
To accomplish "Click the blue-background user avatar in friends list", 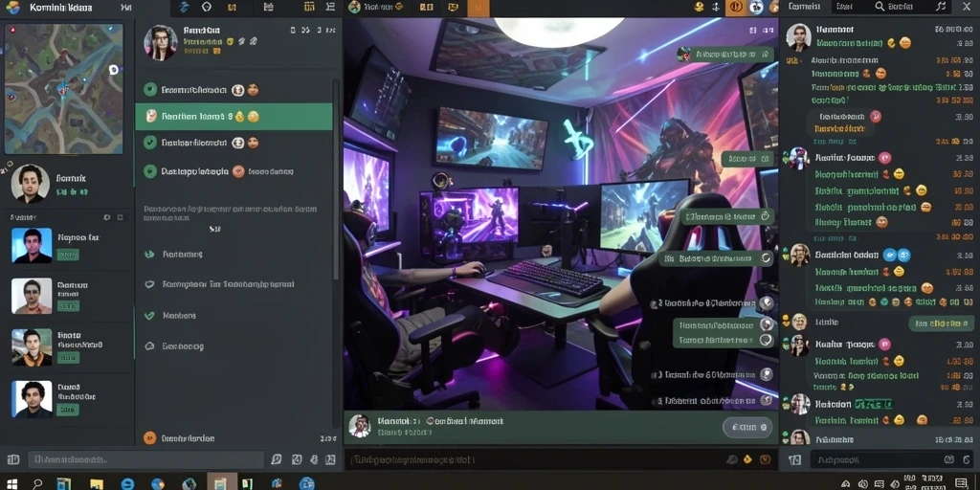I will tap(32, 245).
